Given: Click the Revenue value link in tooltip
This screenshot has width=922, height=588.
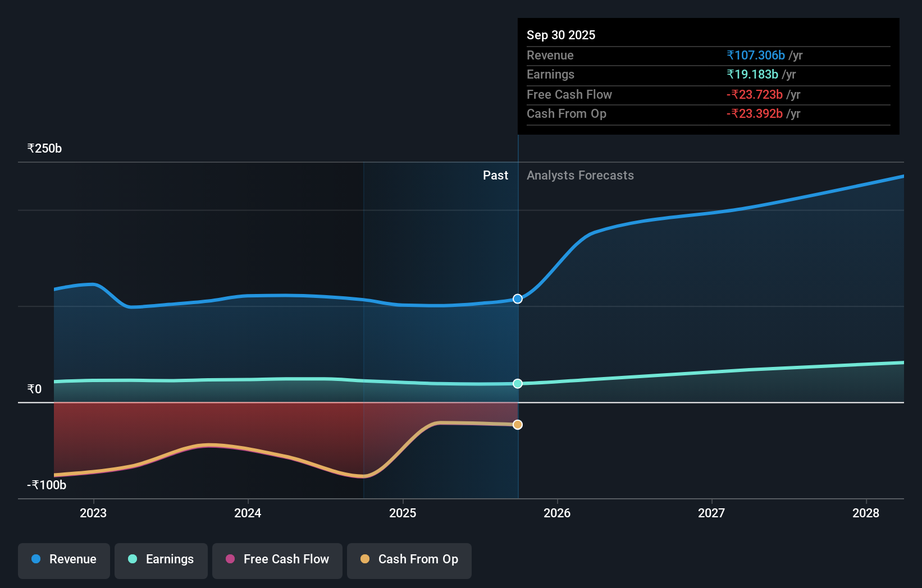Looking at the screenshot, I should 755,55.
